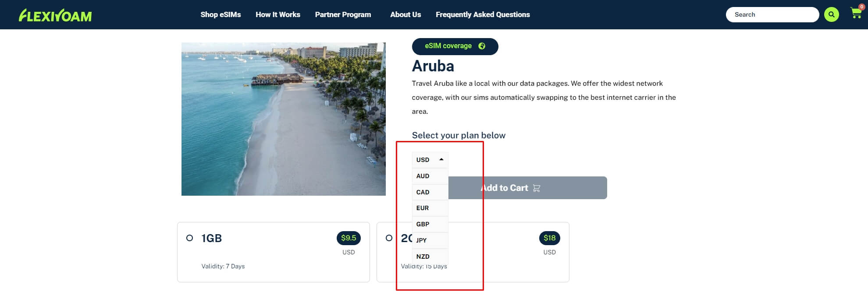
Task: Pick GBP in the currency dropdown
Action: coord(423,224)
